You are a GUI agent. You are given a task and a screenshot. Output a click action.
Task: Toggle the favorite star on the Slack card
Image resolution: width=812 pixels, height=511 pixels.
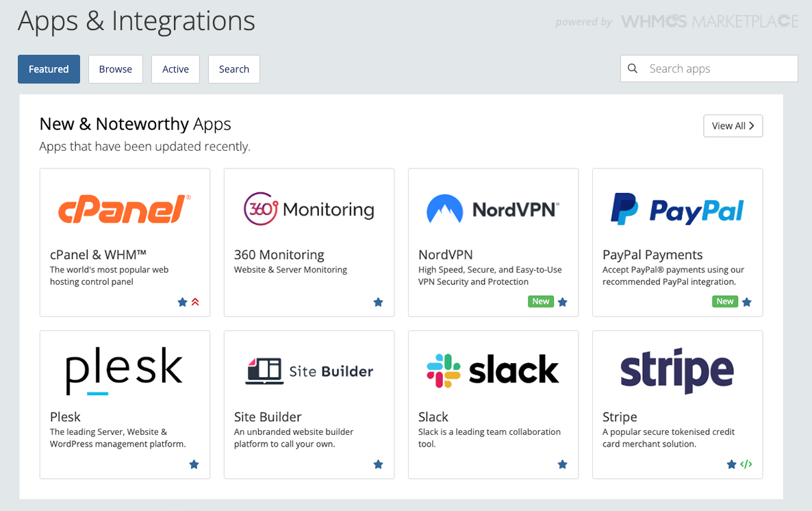[x=562, y=464]
